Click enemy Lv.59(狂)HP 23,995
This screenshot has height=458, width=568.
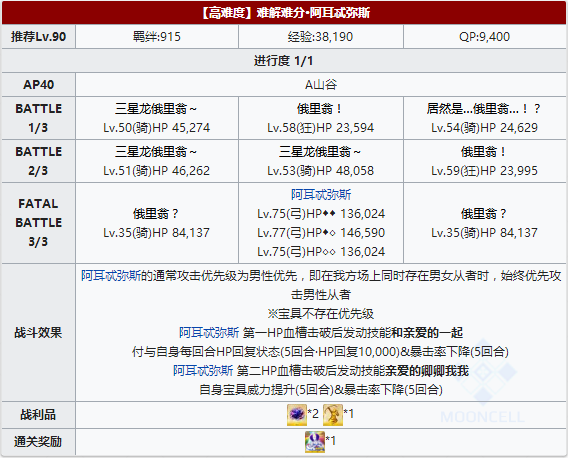[484, 171]
